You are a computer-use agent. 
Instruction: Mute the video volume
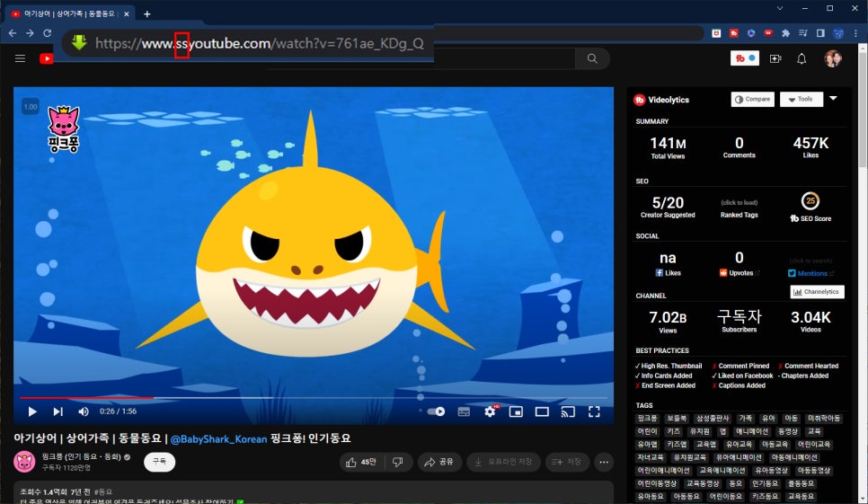(84, 411)
